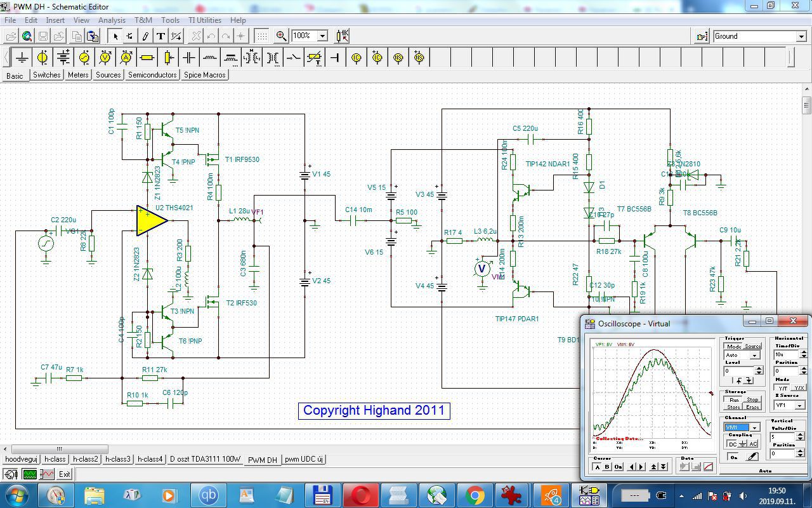Increase the Volts/Div stepper value
Viewport: 812px width, 508px height.
click(800, 434)
